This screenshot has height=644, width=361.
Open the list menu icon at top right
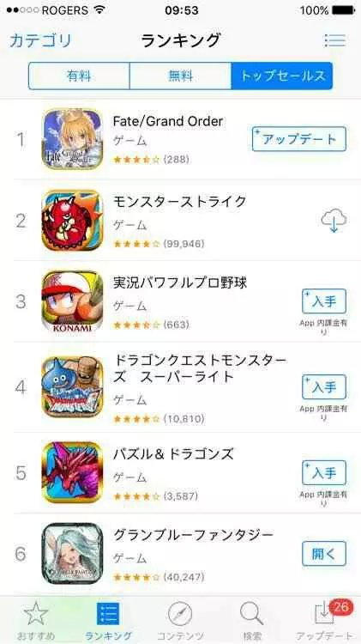click(334, 40)
